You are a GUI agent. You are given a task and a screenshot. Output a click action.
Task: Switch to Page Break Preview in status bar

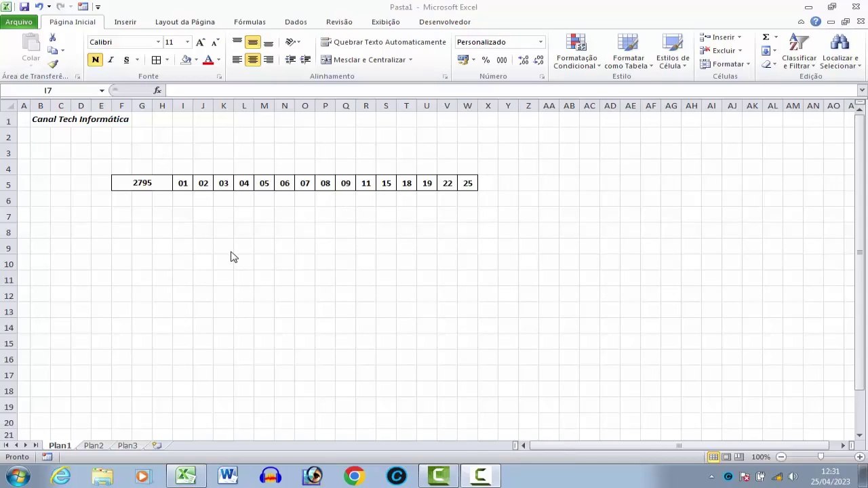click(739, 457)
